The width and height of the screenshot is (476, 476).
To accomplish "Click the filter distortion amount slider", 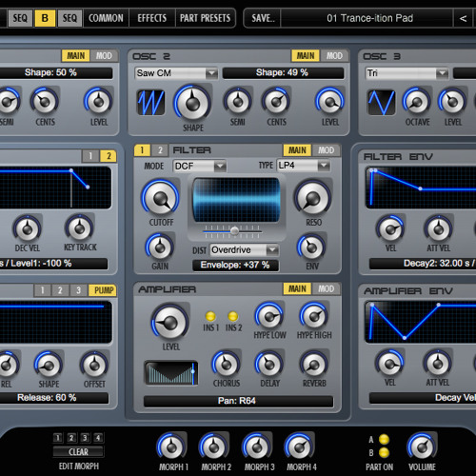I will [x=232, y=231].
